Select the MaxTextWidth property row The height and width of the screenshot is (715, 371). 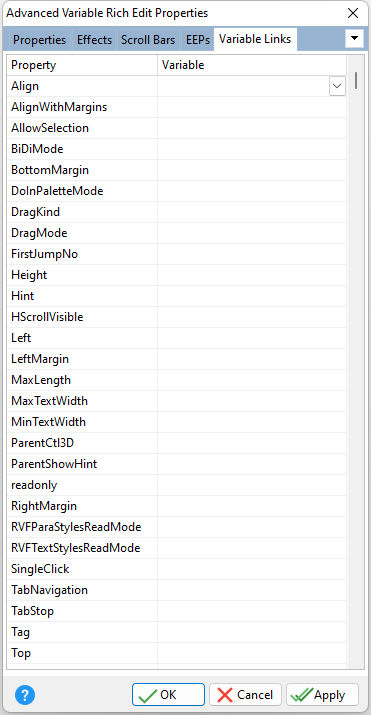point(177,401)
